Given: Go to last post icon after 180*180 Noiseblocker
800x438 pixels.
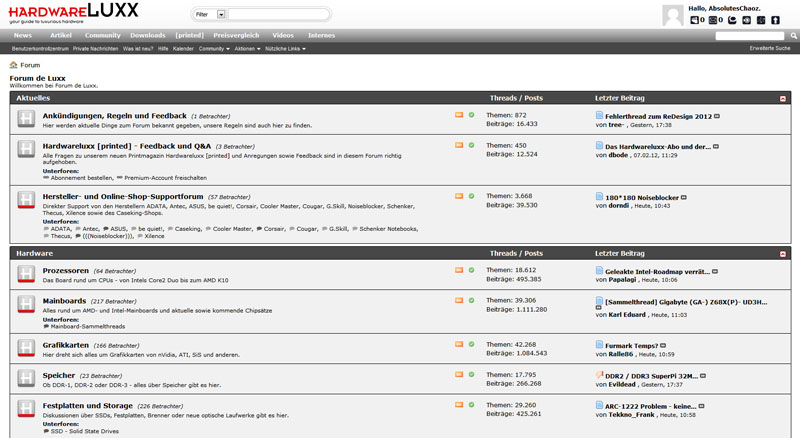Looking at the screenshot, I should pos(684,198).
